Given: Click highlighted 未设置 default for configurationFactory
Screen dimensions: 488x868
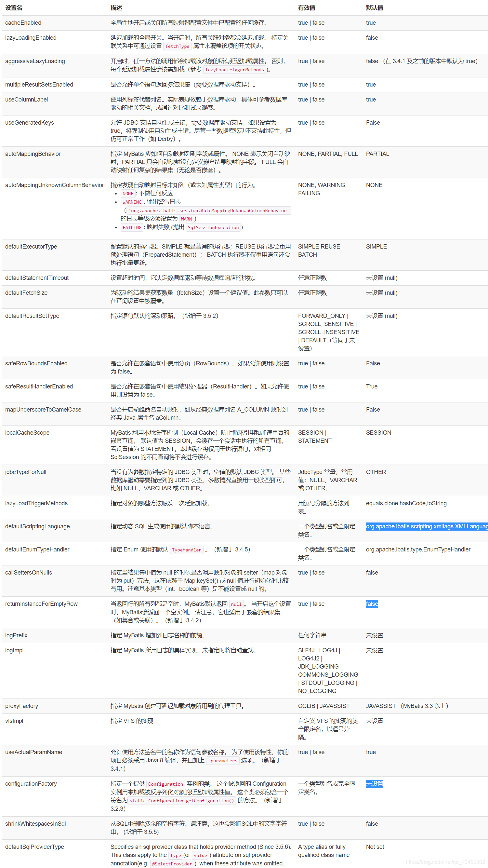Looking at the screenshot, I should click(x=375, y=784).
